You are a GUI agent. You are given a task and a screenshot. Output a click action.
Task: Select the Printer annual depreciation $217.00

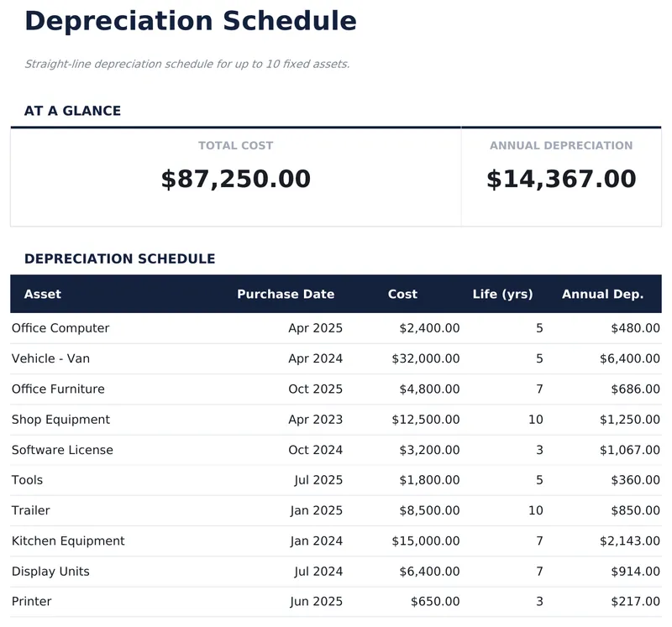point(635,602)
